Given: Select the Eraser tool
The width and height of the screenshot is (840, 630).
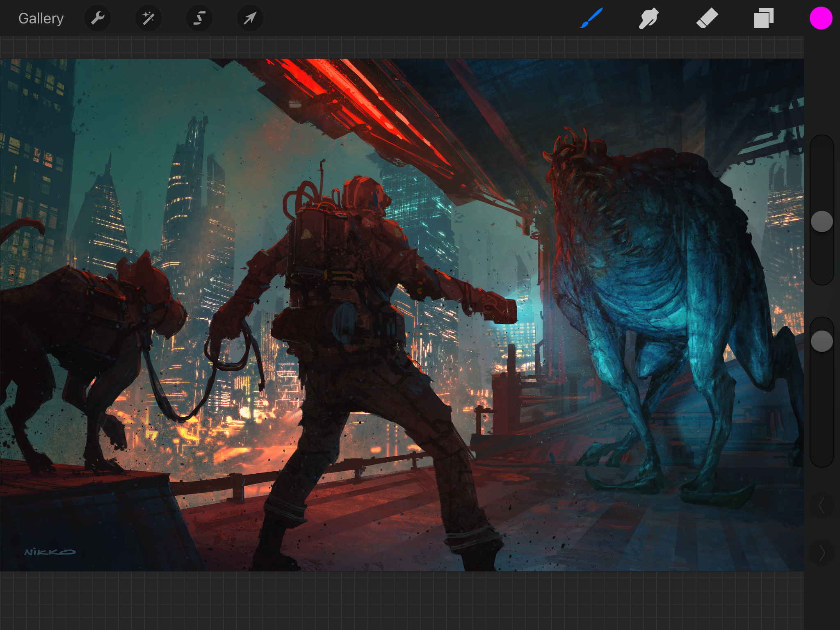Looking at the screenshot, I should 707,18.
